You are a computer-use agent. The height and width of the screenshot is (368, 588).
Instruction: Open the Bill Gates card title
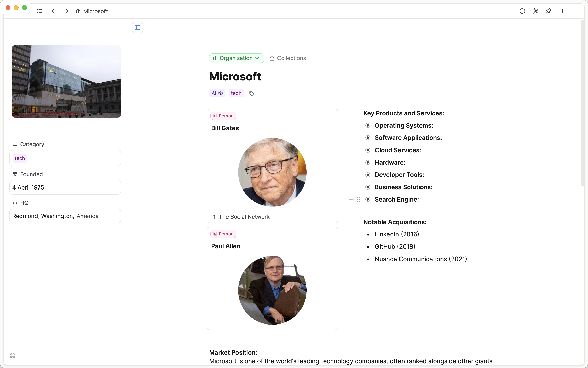coord(225,128)
